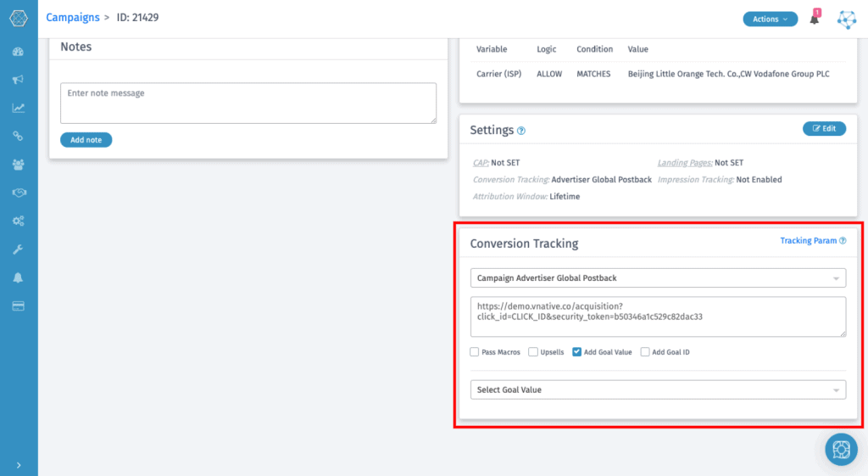Uncheck the Add Goal Value checkbox
The height and width of the screenshot is (476, 868).
coord(577,352)
